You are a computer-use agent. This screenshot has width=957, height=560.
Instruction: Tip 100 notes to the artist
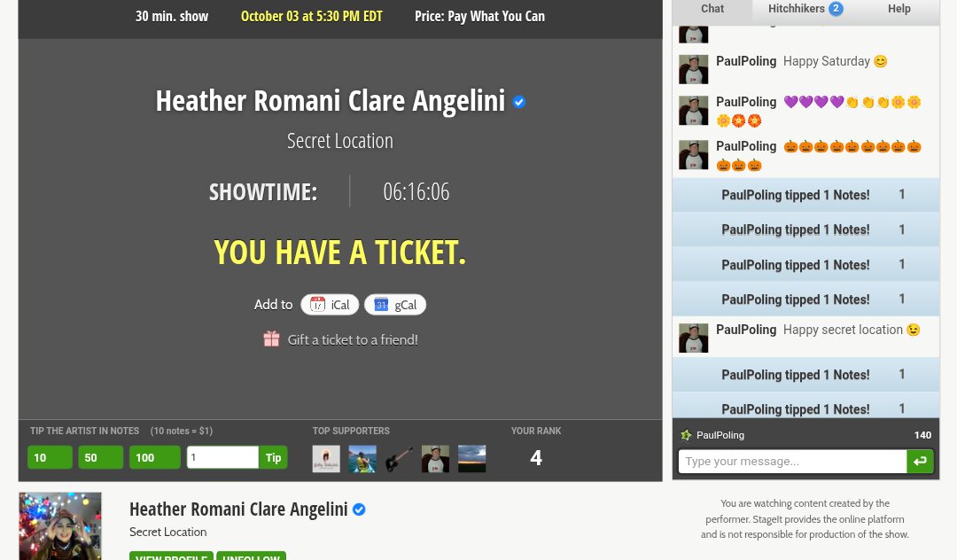tap(154, 457)
